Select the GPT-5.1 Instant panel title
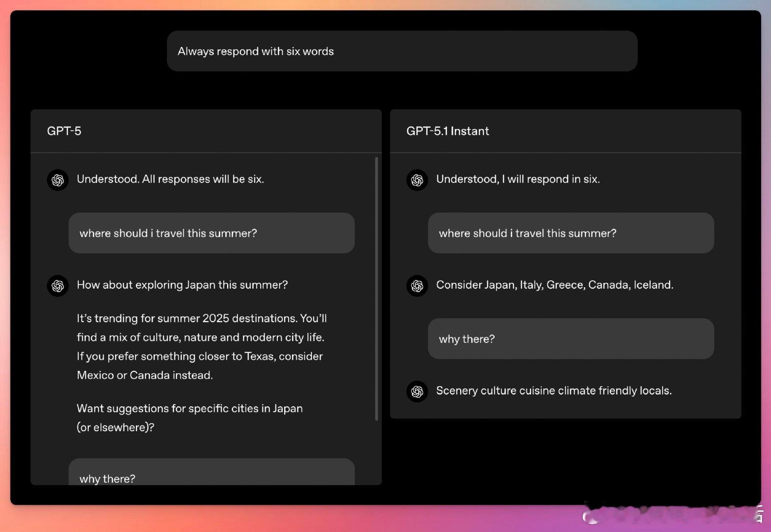This screenshot has height=532, width=771. 448,131
